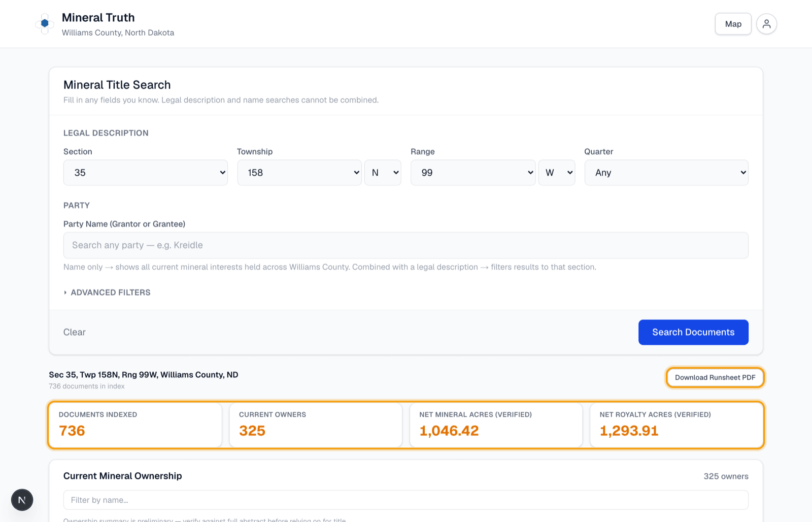The height and width of the screenshot is (522, 812).
Task: Click the Mineral Truth hexagon logo
Action: point(45,24)
